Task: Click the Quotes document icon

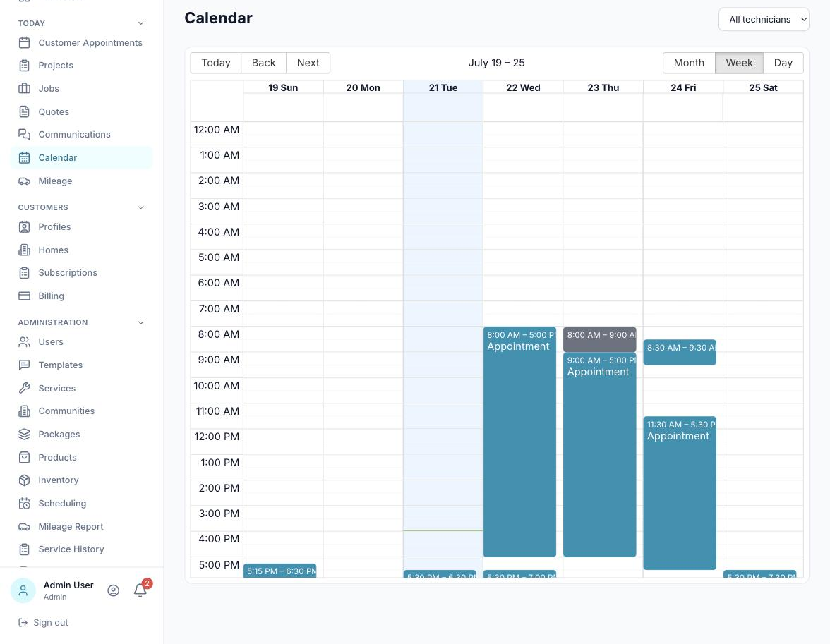Action: tap(24, 111)
